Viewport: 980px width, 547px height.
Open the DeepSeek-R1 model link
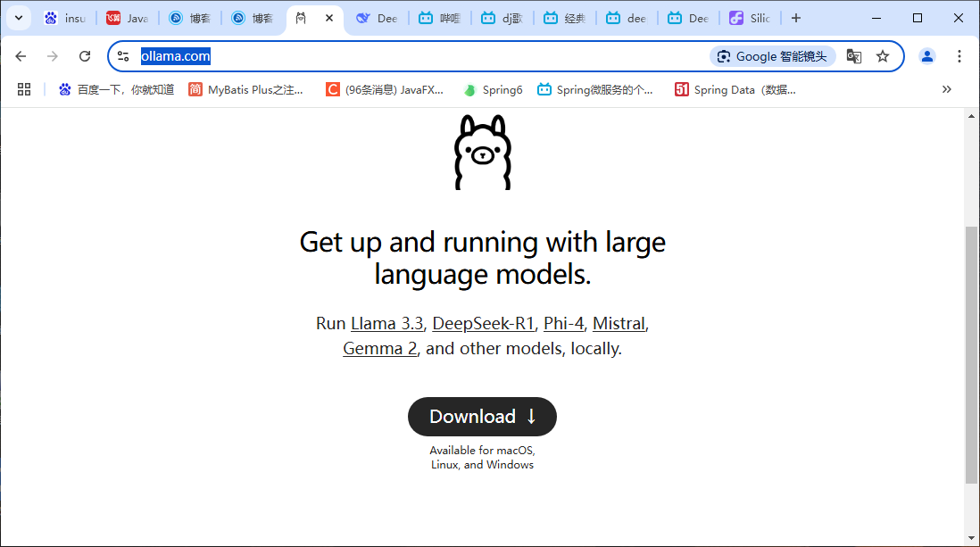click(483, 323)
